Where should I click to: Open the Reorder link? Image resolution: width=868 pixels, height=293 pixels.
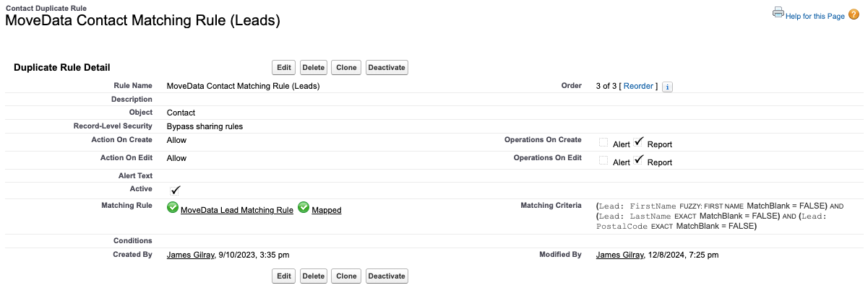(638, 86)
